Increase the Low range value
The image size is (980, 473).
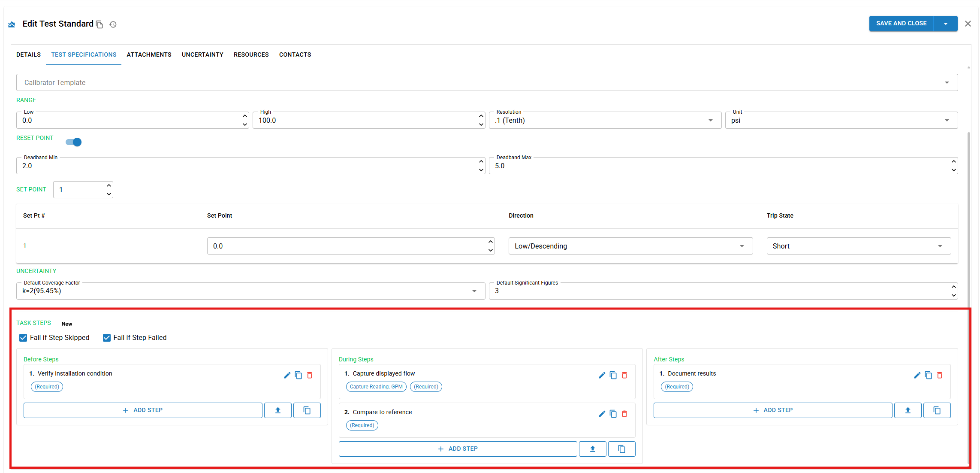[245, 116]
